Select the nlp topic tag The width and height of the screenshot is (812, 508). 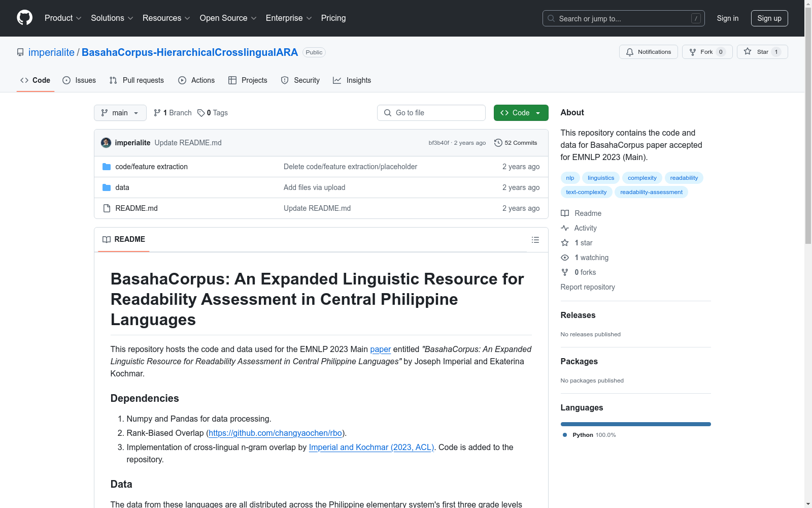click(570, 178)
